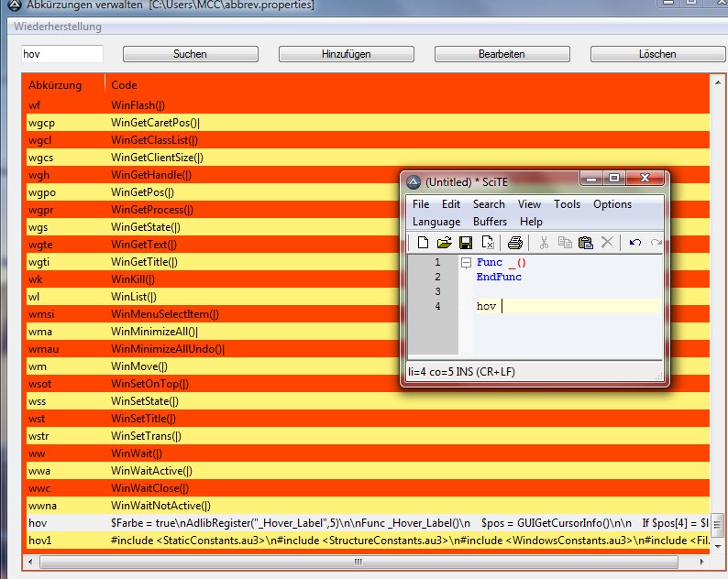The image size is (728, 579).
Task: Open the Wiederherstellung menu
Action: [57, 27]
